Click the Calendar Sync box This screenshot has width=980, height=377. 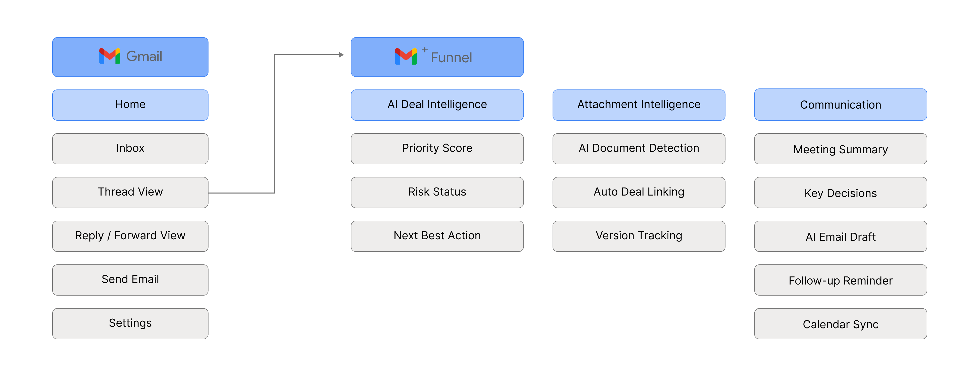pos(840,324)
